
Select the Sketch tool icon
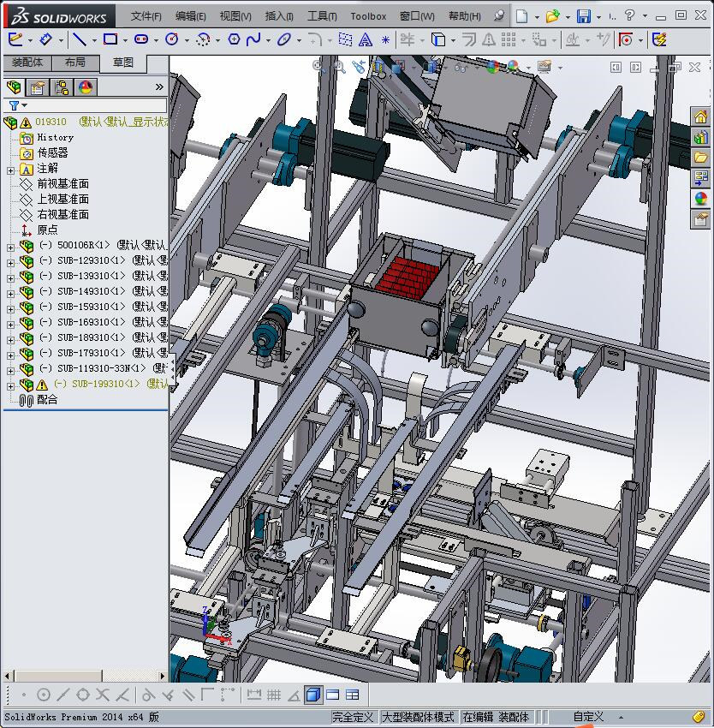pyautogui.click(x=15, y=40)
